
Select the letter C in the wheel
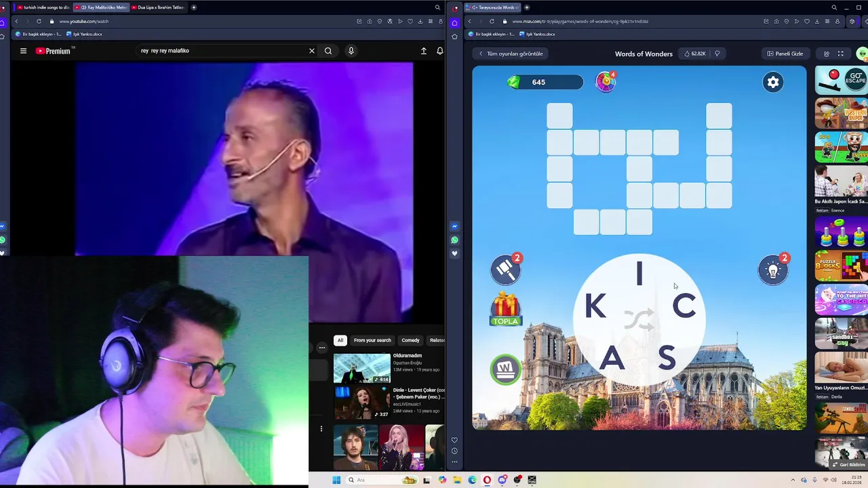[x=684, y=306]
